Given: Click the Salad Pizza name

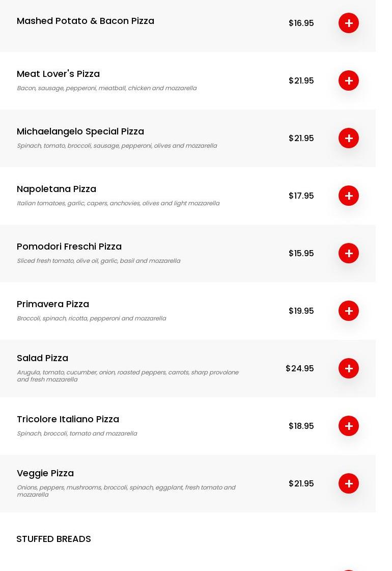Looking at the screenshot, I should (x=42, y=358).
